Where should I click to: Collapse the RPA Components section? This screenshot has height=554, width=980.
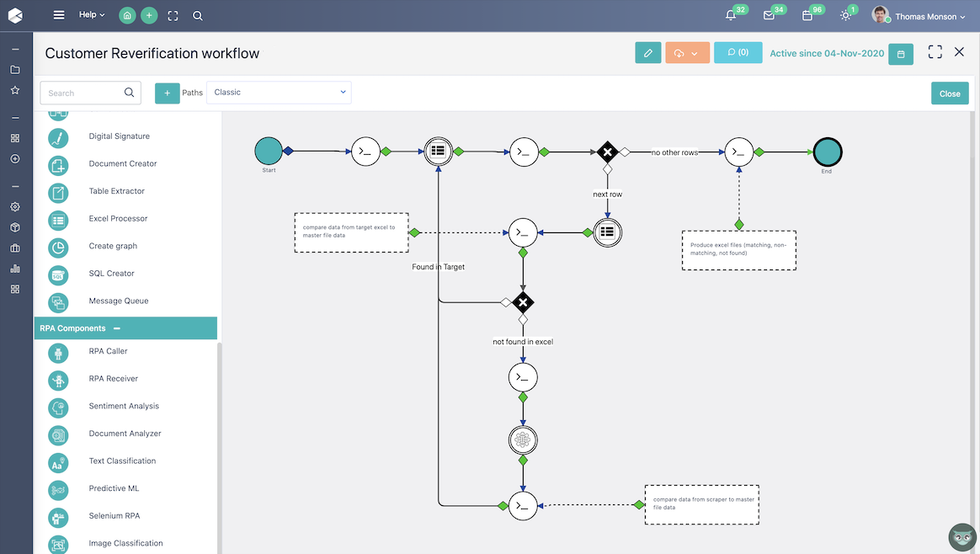tap(115, 328)
